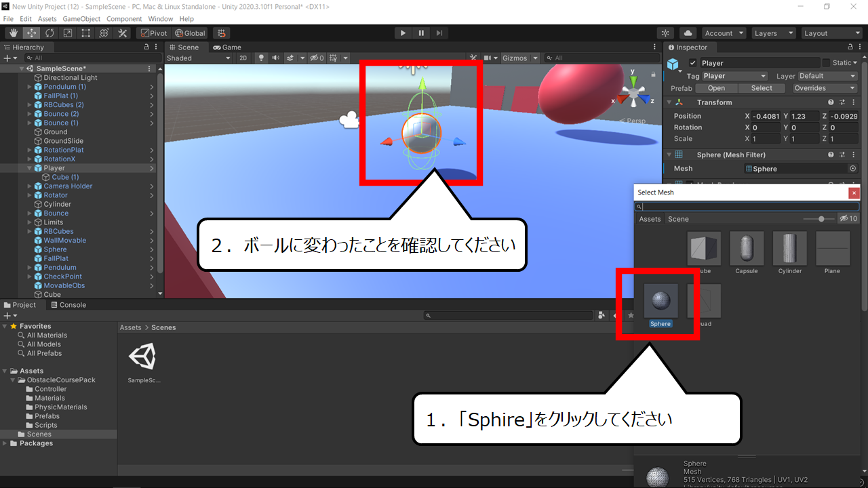Click the Pause button
Screen dimensions: 868x488
point(421,33)
